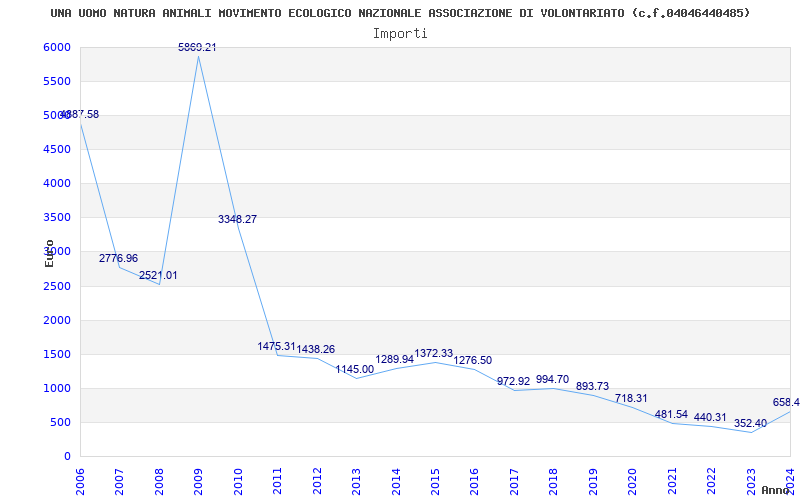The width and height of the screenshot is (800, 500).
Task: Select the 893.73 data label
Action: coord(592,386)
